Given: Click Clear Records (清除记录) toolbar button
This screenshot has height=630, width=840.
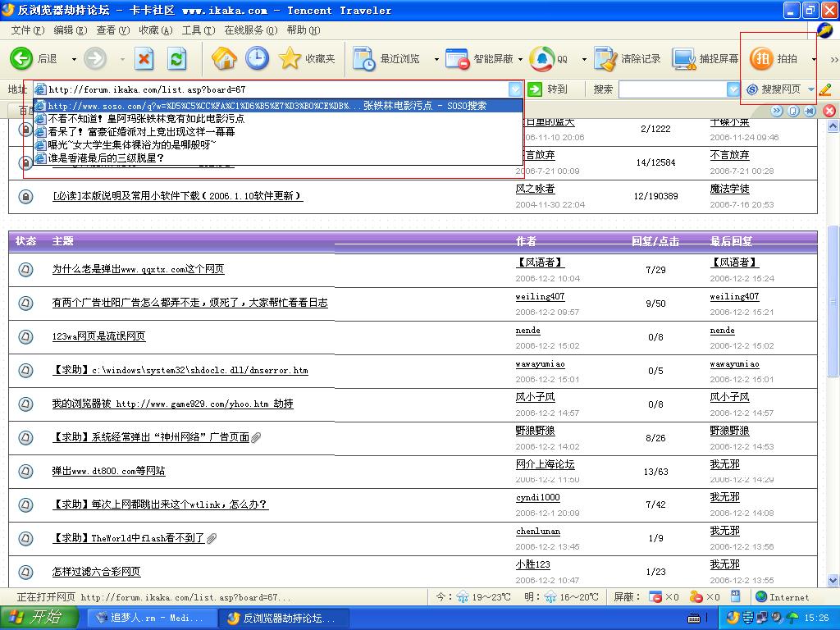Looking at the screenshot, I should pos(628,59).
